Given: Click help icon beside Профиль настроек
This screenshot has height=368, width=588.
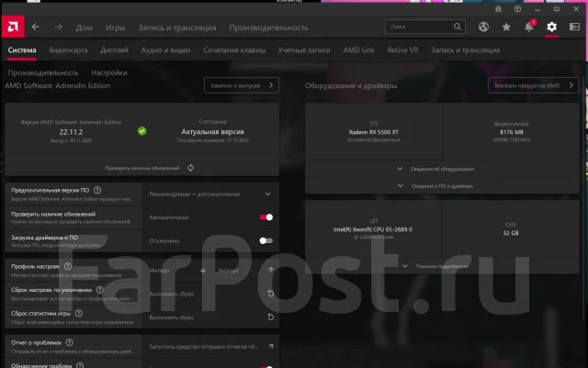Looking at the screenshot, I should pyautogui.click(x=67, y=266).
